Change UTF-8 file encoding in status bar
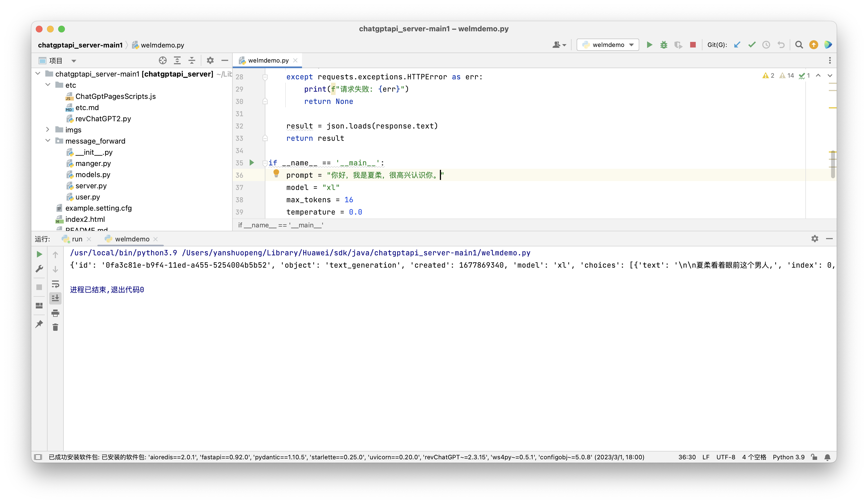This screenshot has width=868, height=504. [725, 457]
